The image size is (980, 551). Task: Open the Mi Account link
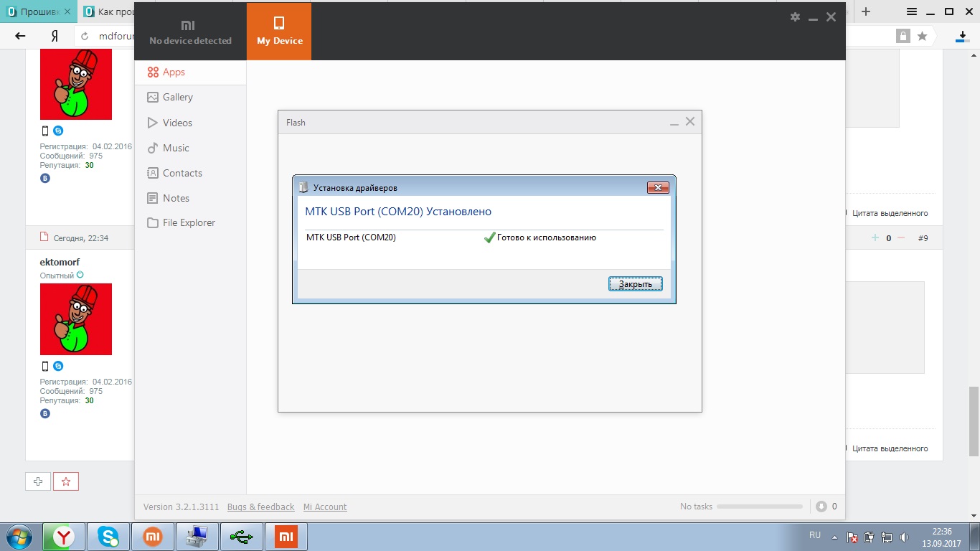click(x=325, y=507)
